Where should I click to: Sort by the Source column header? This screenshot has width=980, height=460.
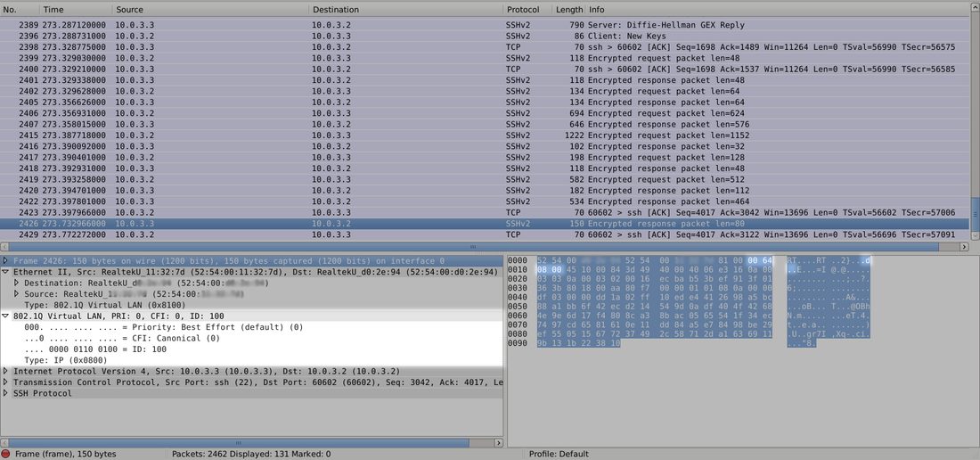click(x=210, y=10)
